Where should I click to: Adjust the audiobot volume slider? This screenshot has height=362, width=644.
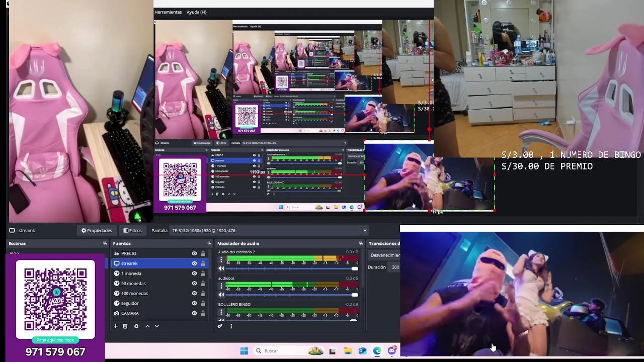pos(292,295)
